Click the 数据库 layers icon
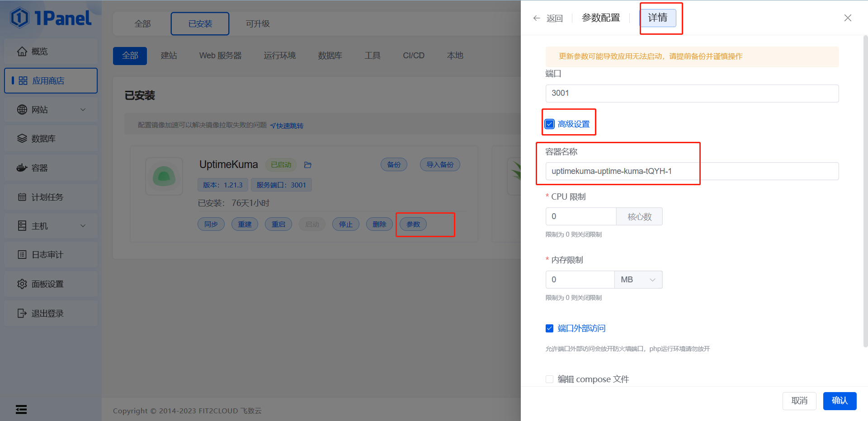 click(22, 139)
